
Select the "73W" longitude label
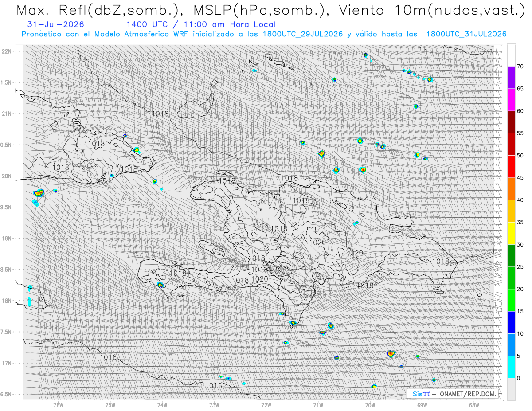coord(214,404)
